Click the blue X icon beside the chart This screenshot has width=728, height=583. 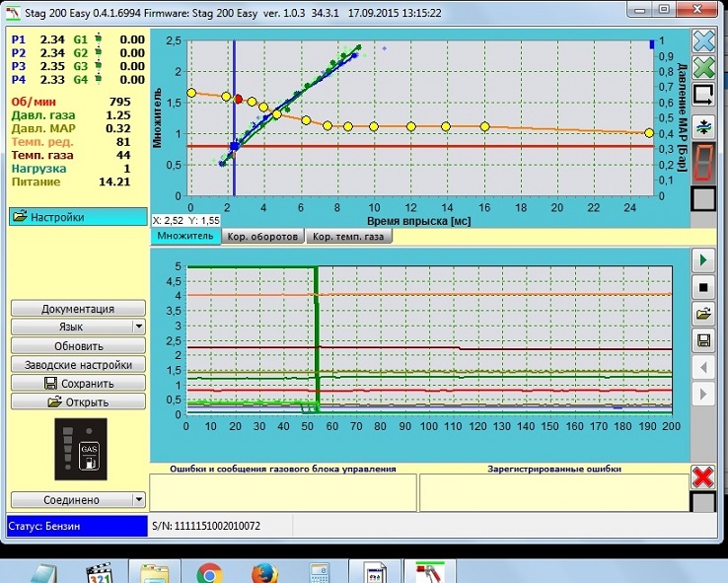click(703, 40)
